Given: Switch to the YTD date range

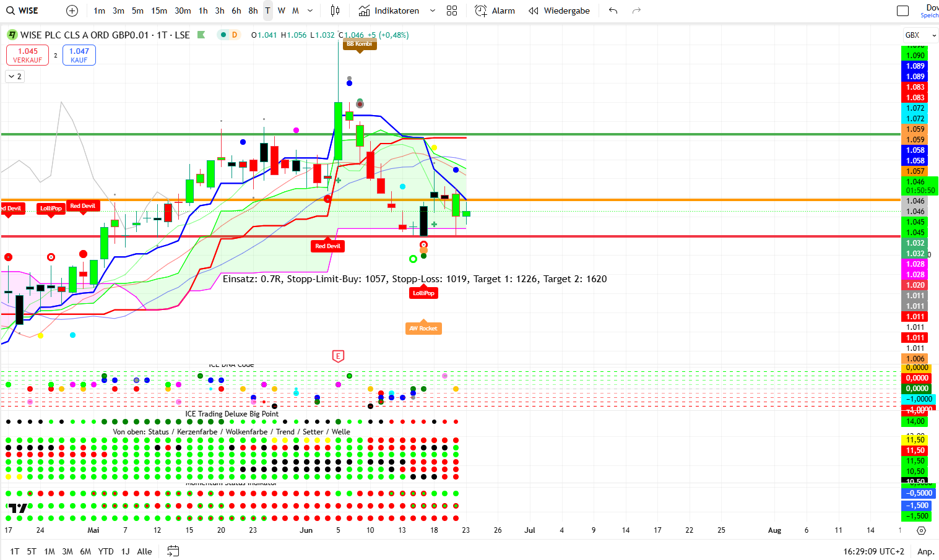Looking at the screenshot, I should pos(106,551).
